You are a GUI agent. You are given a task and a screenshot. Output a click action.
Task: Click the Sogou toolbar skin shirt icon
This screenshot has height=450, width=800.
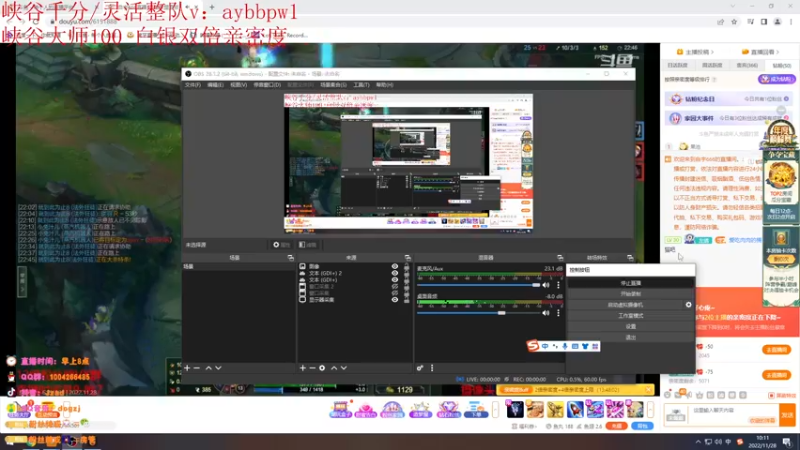pos(585,346)
